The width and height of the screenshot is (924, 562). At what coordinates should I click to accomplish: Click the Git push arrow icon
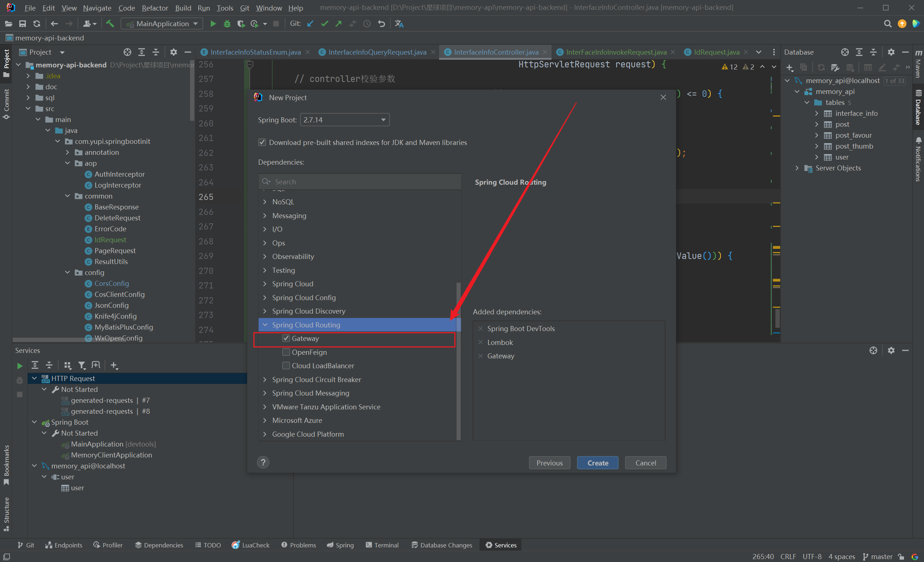point(338,24)
